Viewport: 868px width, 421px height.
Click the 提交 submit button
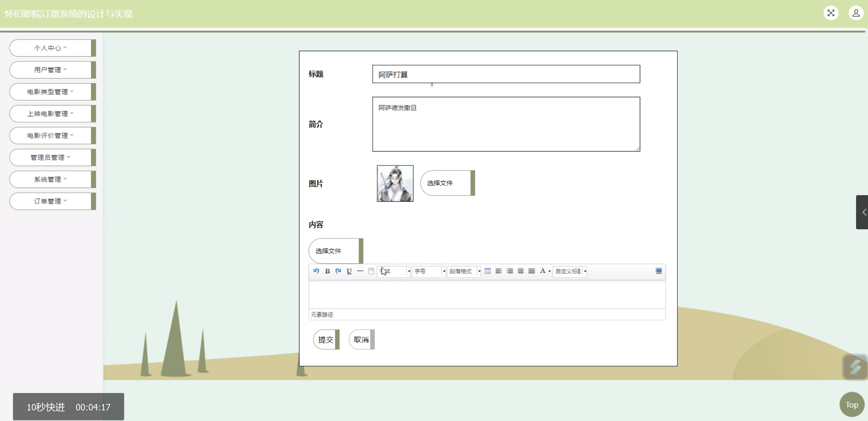pos(326,340)
